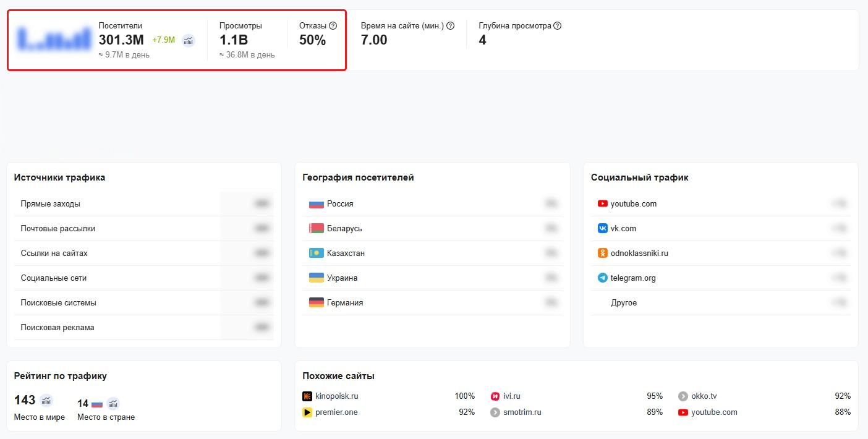Image resolution: width=868 pixels, height=439 pixels.
Task: Show help for Время на сайте
Action: click(x=450, y=26)
